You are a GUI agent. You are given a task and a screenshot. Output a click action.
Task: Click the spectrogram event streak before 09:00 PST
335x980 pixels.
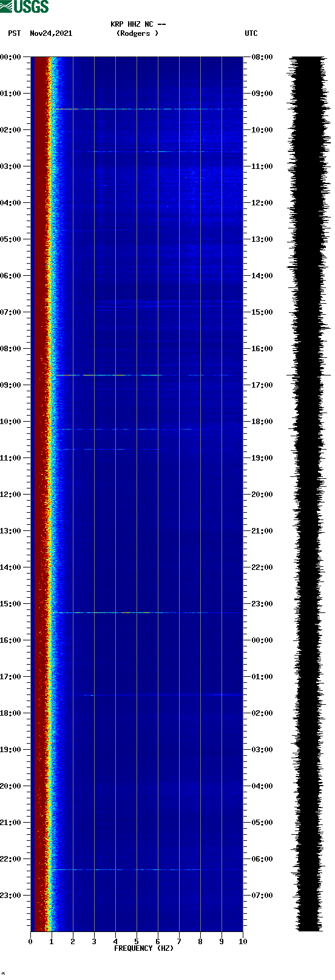point(146,375)
